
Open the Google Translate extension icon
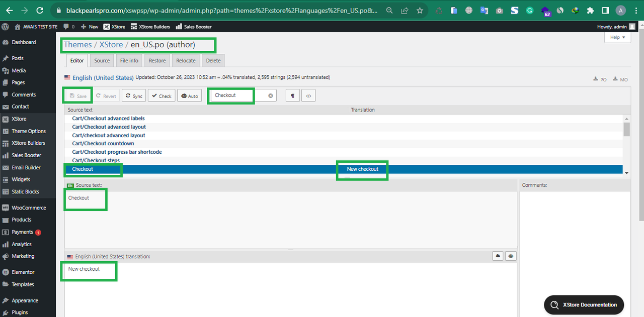(484, 10)
